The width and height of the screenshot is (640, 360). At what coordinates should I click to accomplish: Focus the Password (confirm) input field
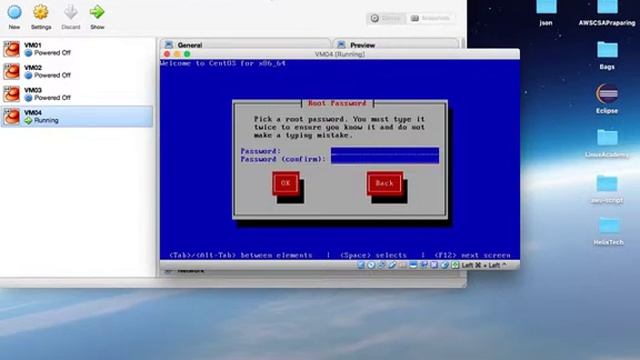385,159
